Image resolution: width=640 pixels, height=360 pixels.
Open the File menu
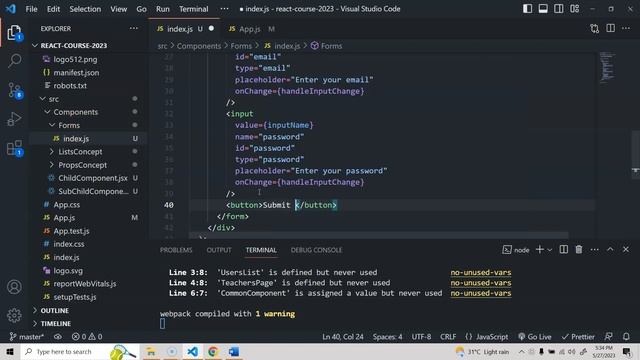tap(31, 9)
